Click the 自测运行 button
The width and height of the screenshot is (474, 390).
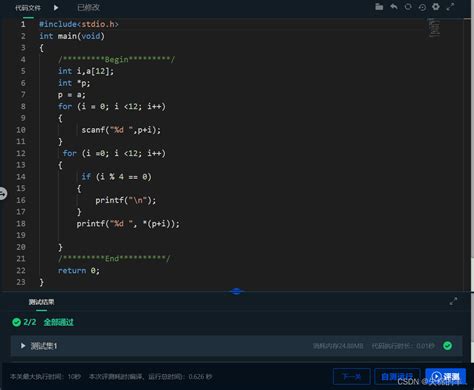click(397, 377)
